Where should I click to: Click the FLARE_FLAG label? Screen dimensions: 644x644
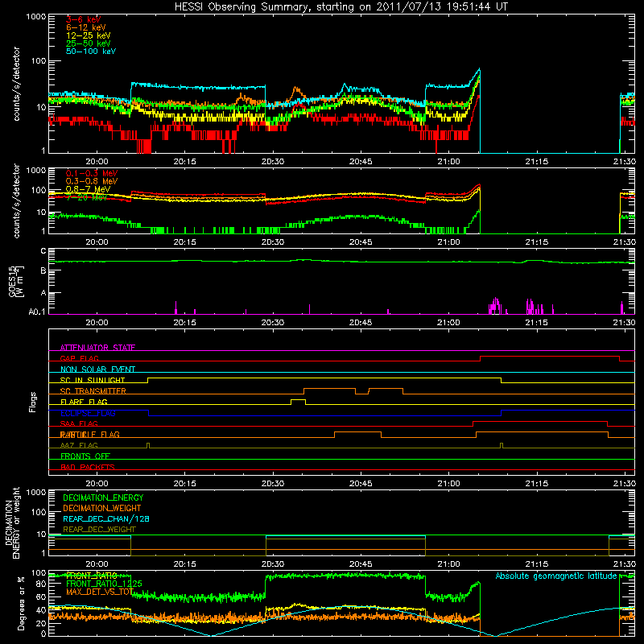84,402
